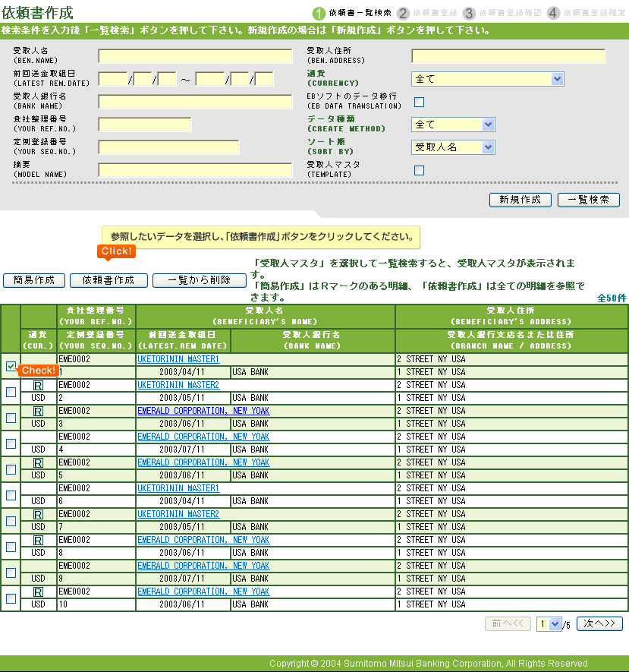Go to next page with 次へ>>

click(599, 623)
